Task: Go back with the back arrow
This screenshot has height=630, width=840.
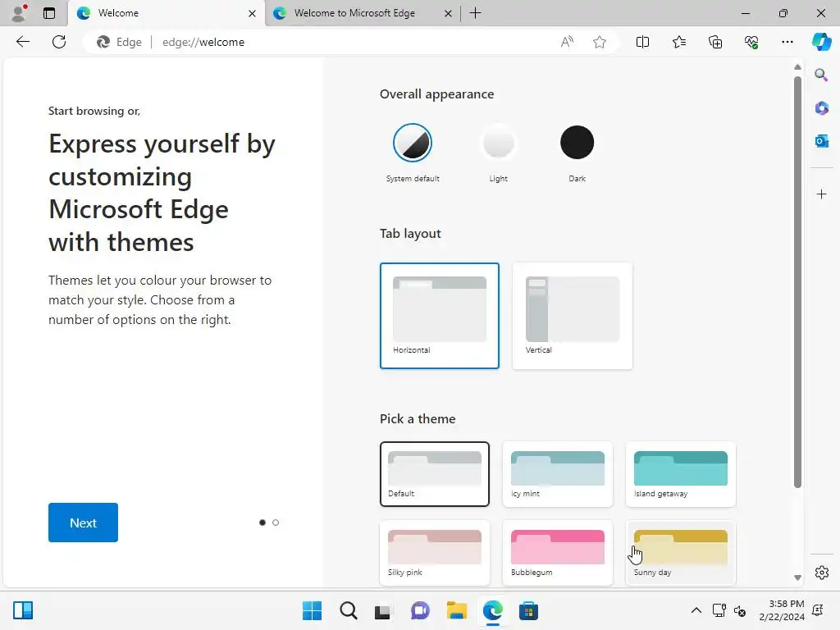Action: tap(22, 42)
